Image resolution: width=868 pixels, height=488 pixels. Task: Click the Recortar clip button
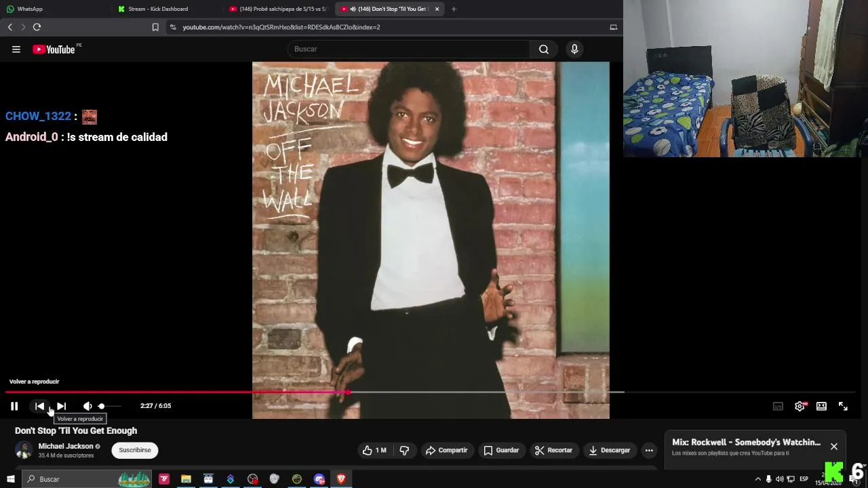tap(553, 450)
